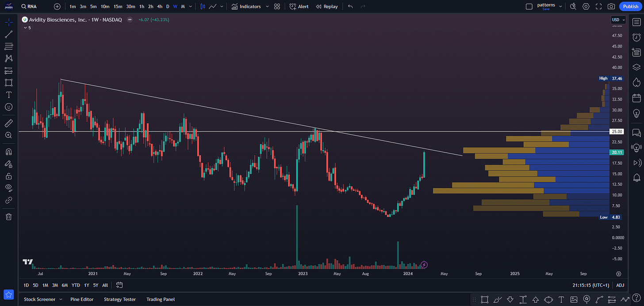Open the calendar panel in right sidebar
Screen dimensions: 644x306
tap(636, 98)
